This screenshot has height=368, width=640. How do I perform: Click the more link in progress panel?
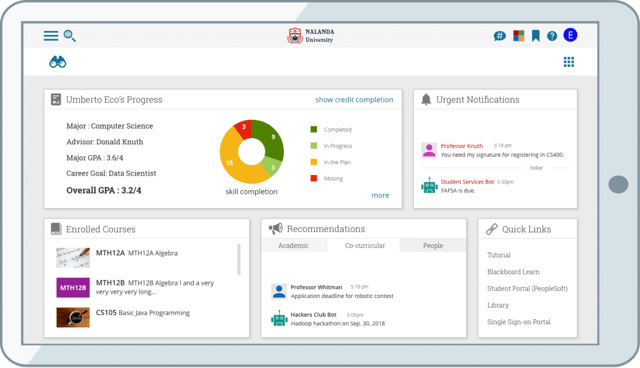[x=380, y=195]
